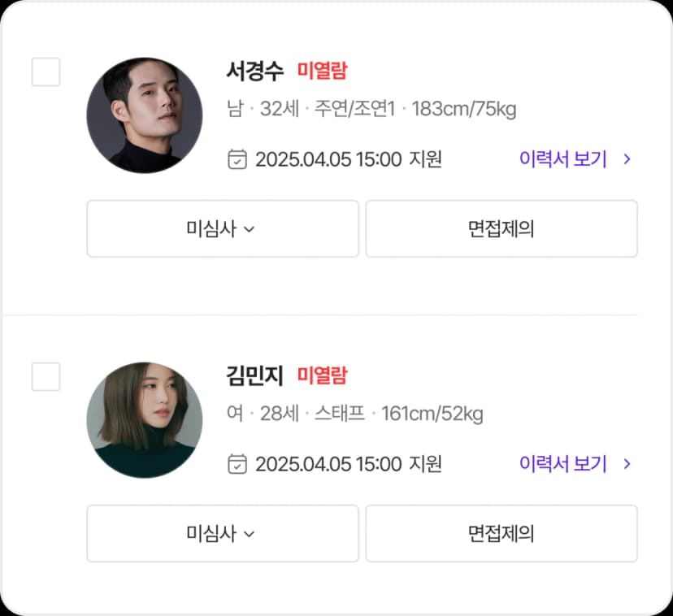Select the checkbox for applicant 김민지
673x616 pixels.
[46, 376]
